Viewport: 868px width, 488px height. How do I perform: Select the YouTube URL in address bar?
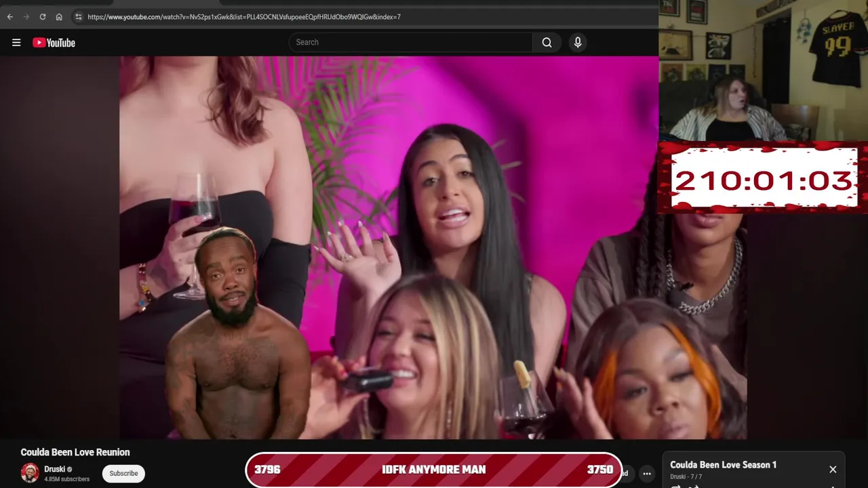click(x=244, y=17)
